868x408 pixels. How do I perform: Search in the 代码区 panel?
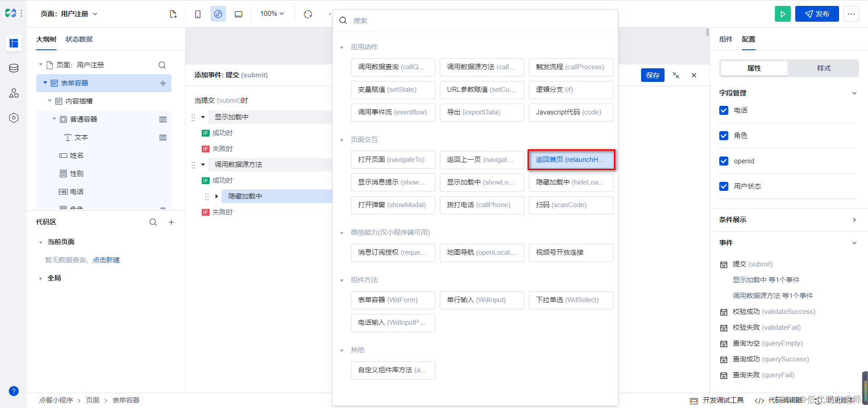[x=153, y=222]
